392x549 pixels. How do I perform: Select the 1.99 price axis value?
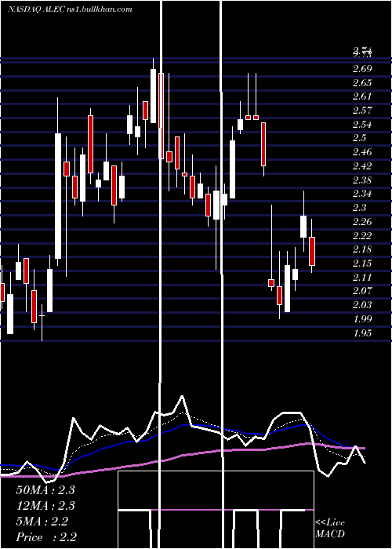click(x=362, y=318)
